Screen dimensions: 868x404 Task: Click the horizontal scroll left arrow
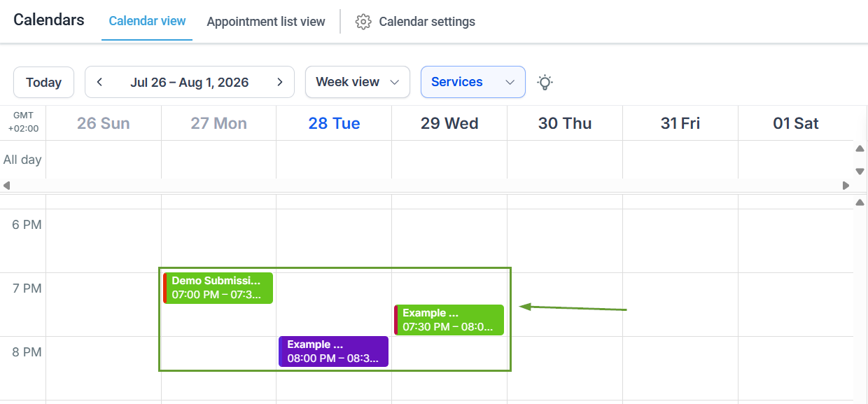(6, 186)
